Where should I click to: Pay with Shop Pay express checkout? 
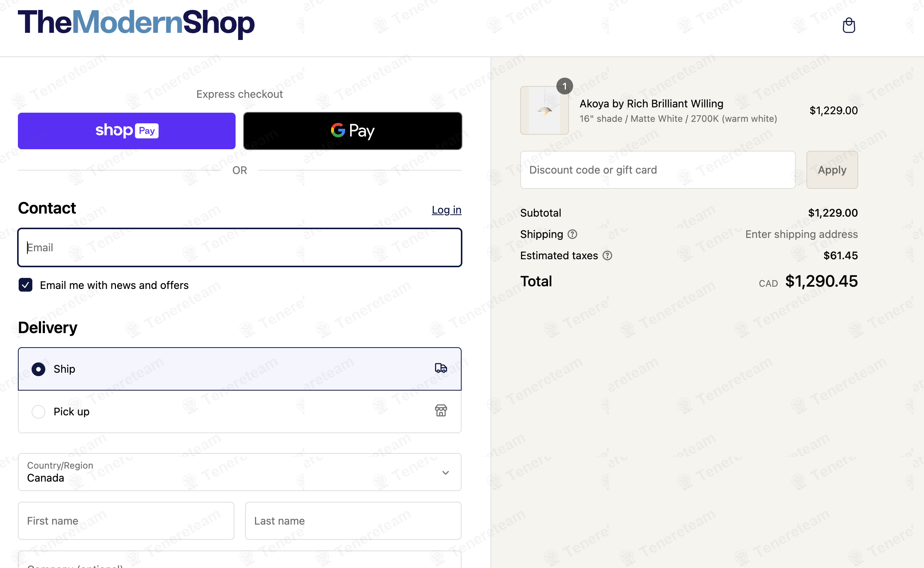(x=126, y=131)
